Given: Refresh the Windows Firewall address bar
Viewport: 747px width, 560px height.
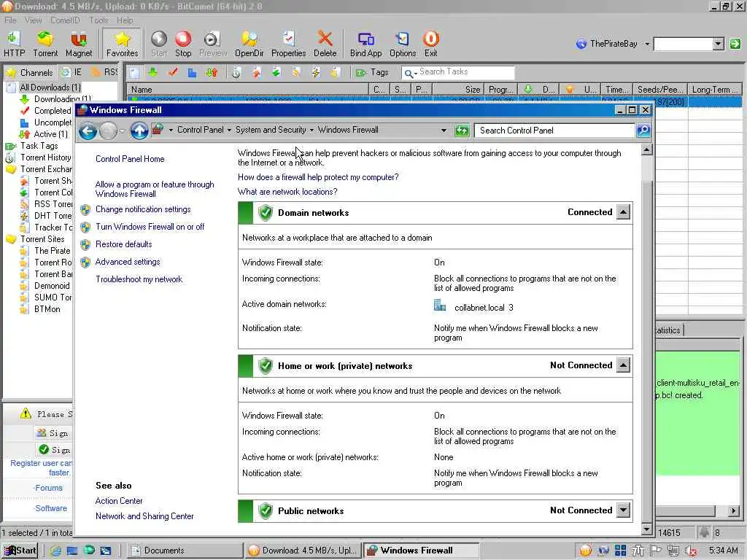Looking at the screenshot, I should pos(462,131).
